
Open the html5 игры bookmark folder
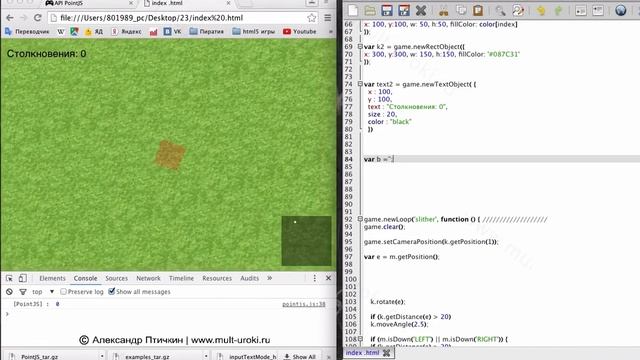(x=254, y=31)
